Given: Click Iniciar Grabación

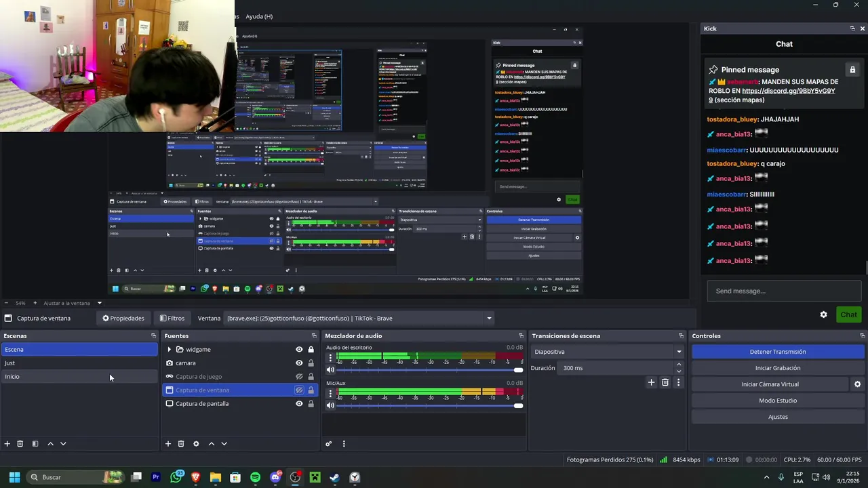Looking at the screenshot, I should point(778,368).
